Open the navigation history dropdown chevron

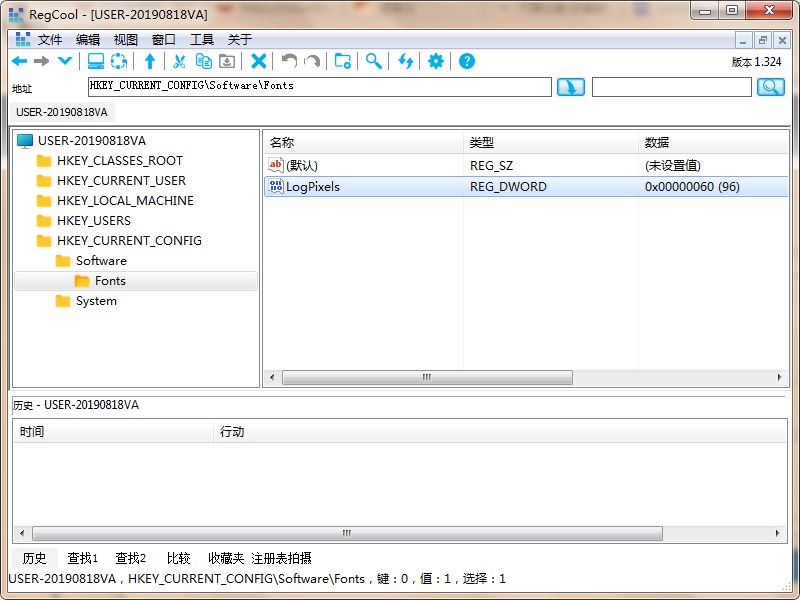(65, 61)
